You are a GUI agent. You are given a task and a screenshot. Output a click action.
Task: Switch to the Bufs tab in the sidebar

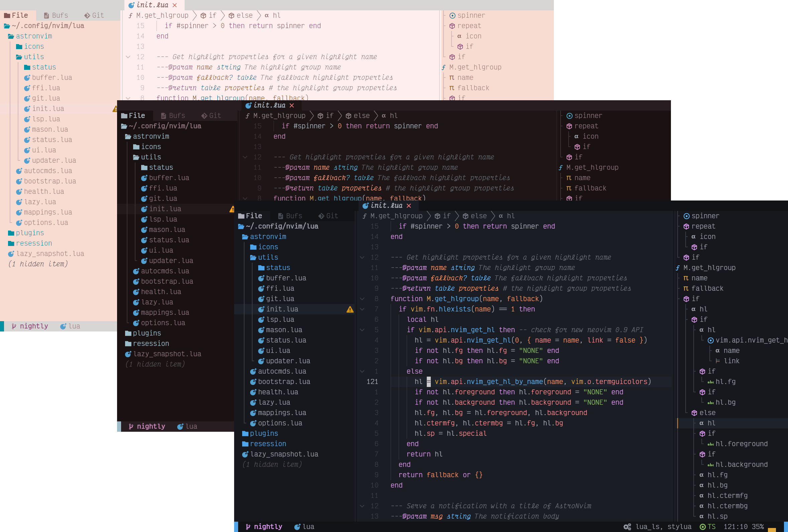(x=290, y=216)
